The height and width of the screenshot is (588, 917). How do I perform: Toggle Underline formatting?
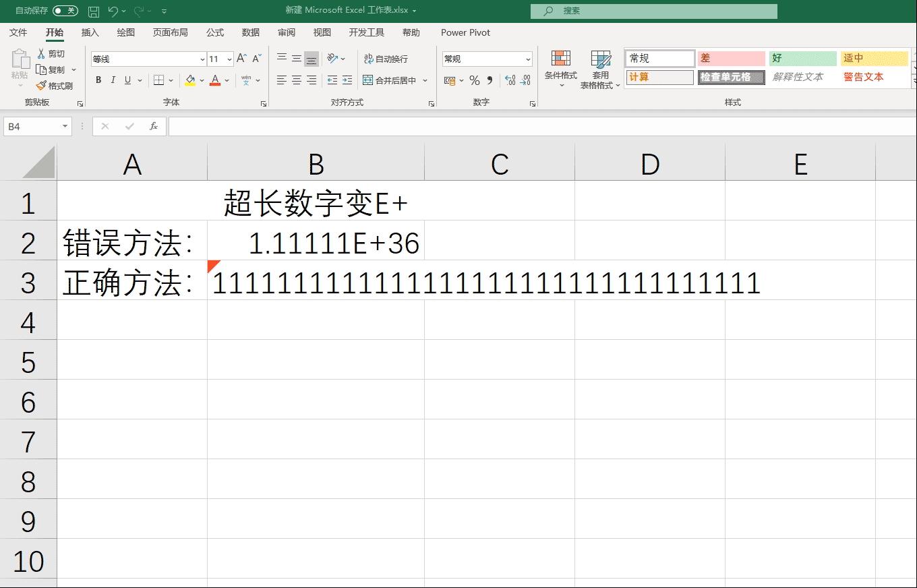pyautogui.click(x=127, y=80)
